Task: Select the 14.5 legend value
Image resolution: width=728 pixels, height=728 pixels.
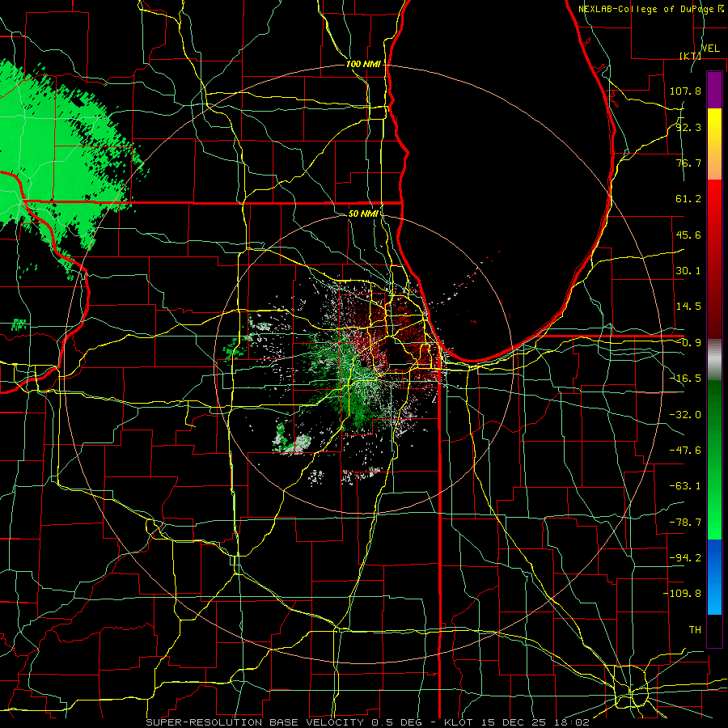Action: [688, 307]
